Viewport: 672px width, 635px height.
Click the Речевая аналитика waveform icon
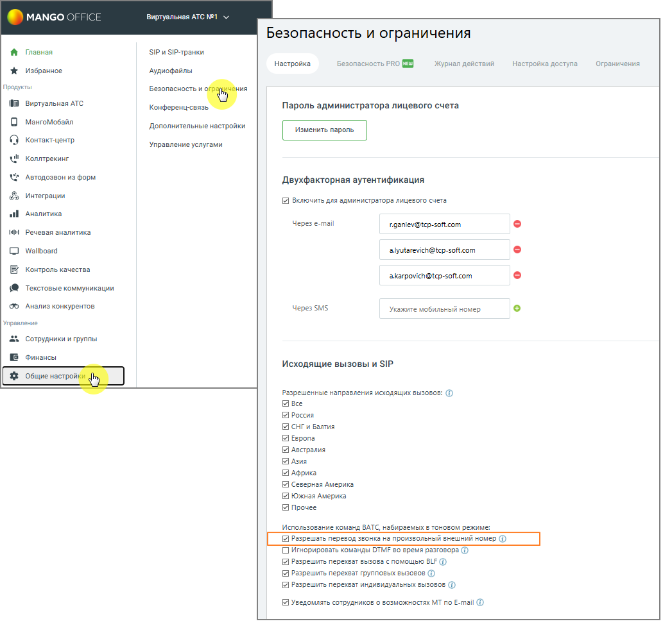[x=14, y=232]
